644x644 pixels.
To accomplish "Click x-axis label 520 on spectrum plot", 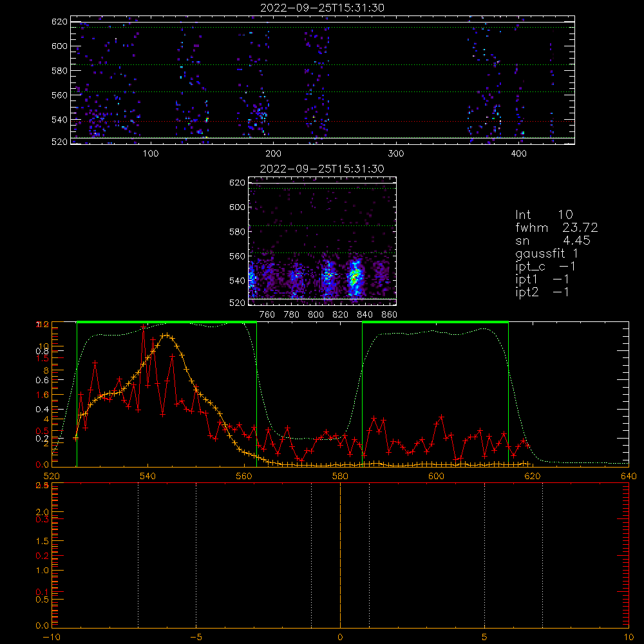I will 52,476.
